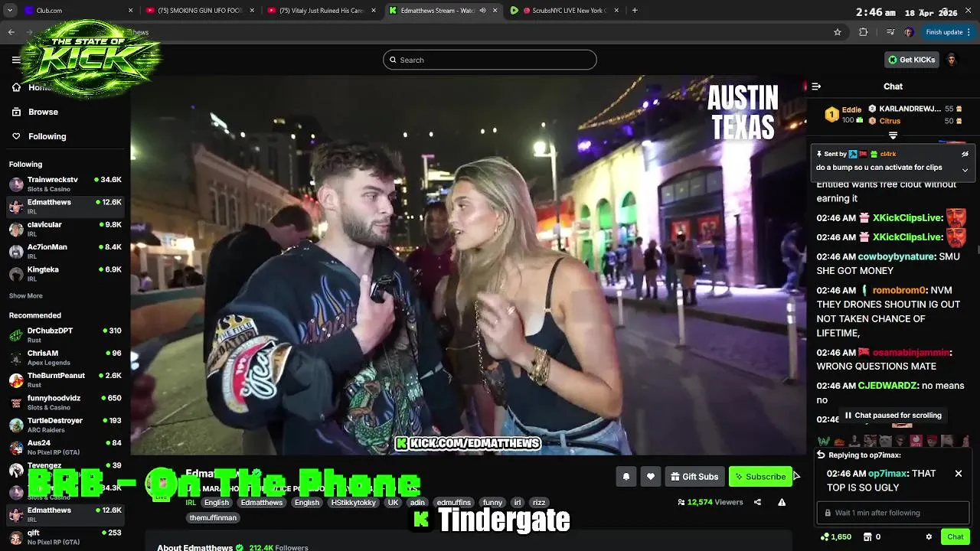Check the 1,650 channel points icon

tap(825, 537)
